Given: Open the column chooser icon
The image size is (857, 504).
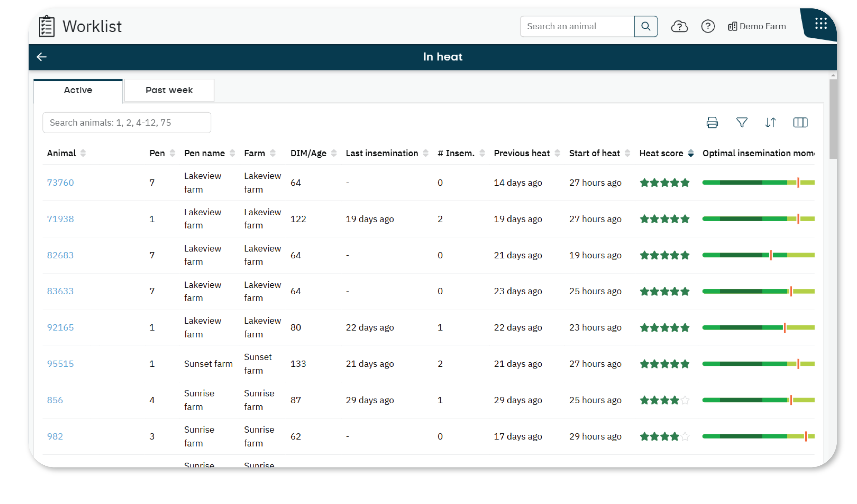Looking at the screenshot, I should coord(800,123).
